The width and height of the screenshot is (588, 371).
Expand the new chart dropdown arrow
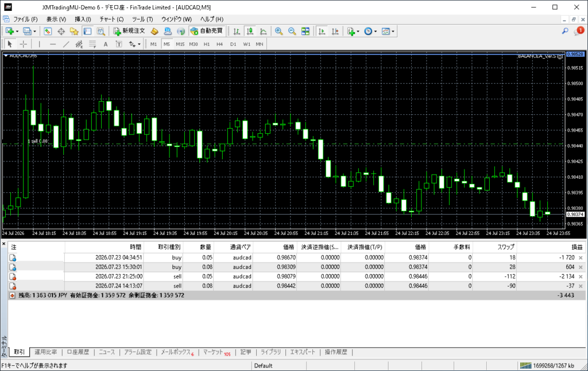point(17,32)
